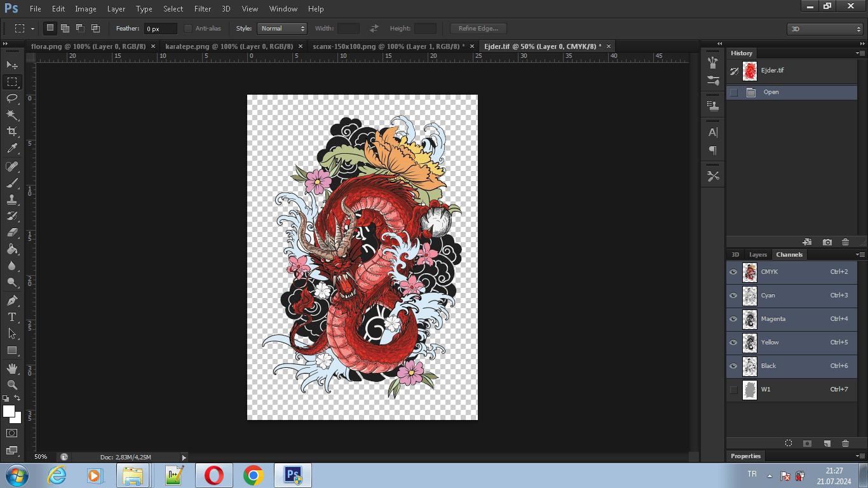Toggle Quick Mask mode
Image resolution: width=868 pixels, height=488 pixels.
coord(11,433)
